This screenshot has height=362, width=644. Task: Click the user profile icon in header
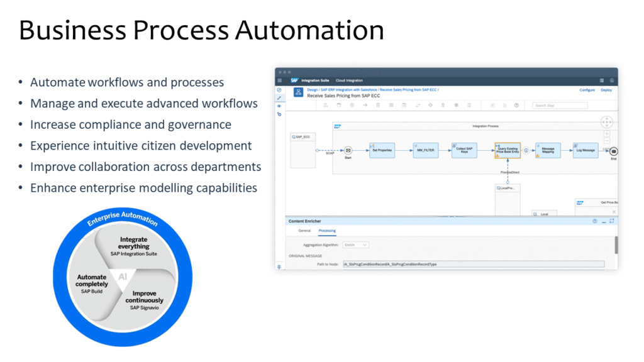(611, 80)
